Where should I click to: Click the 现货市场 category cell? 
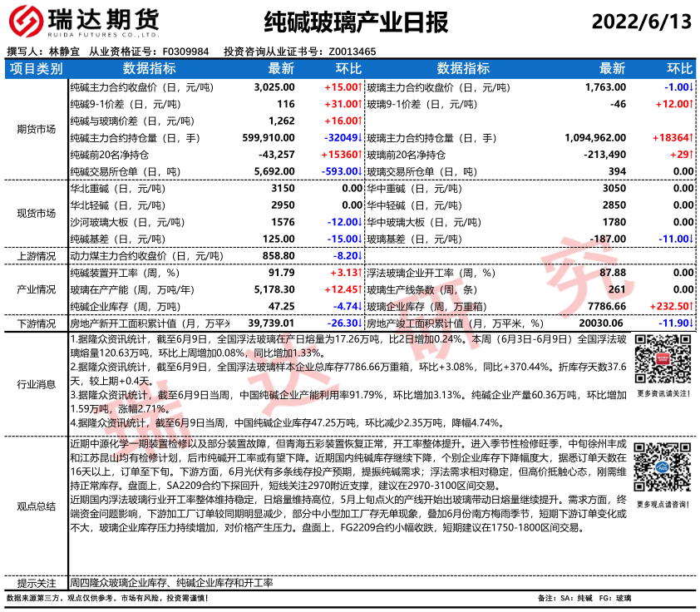(x=36, y=214)
